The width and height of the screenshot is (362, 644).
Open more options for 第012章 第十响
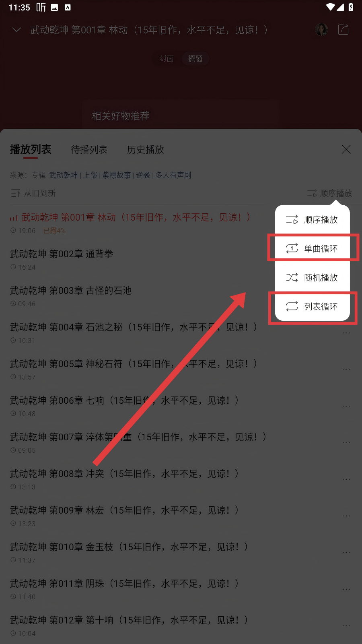click(346, 625)
